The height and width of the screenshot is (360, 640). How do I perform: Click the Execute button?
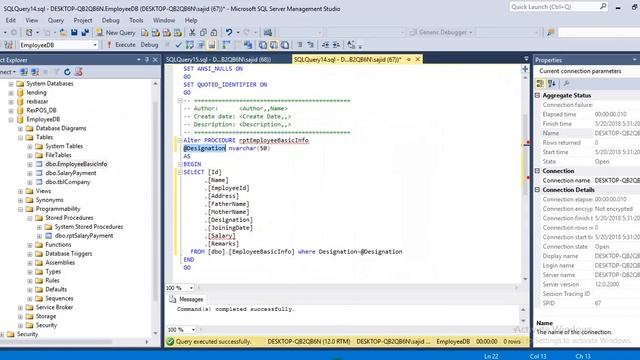[121, 45]
